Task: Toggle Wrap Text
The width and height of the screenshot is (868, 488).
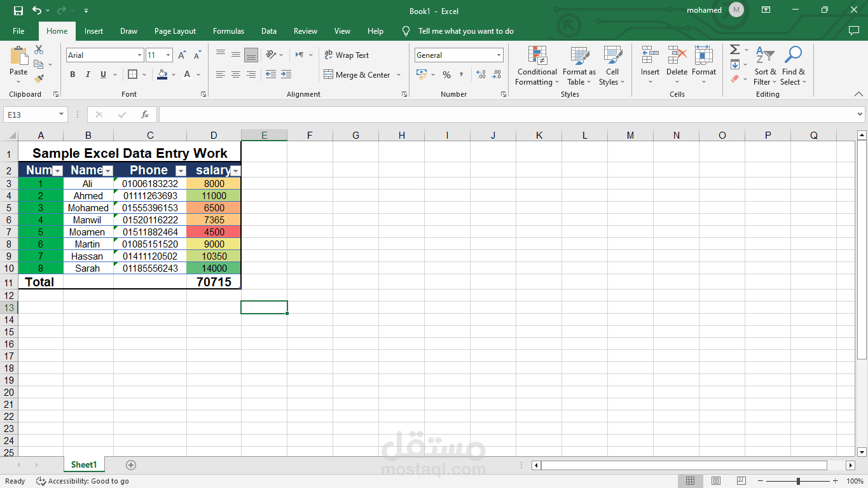Action: click(x=347, y=55)
